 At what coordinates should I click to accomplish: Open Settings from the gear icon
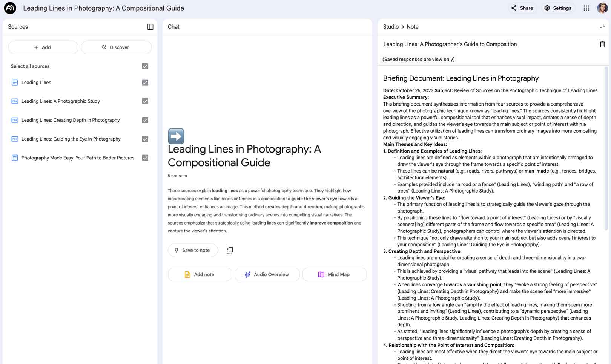558,8
